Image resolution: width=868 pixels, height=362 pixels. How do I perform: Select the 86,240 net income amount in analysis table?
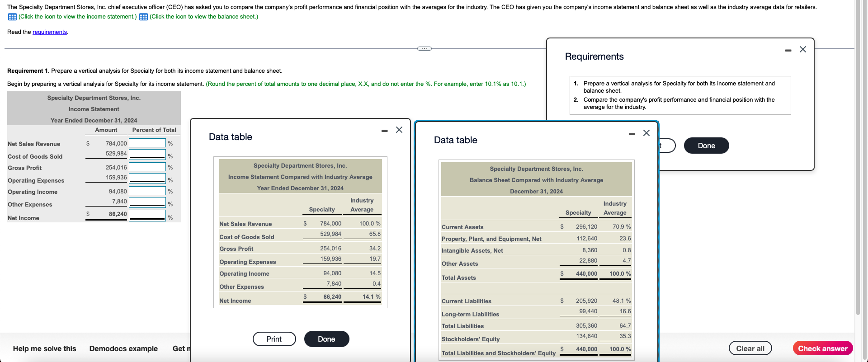pos(118,214)
